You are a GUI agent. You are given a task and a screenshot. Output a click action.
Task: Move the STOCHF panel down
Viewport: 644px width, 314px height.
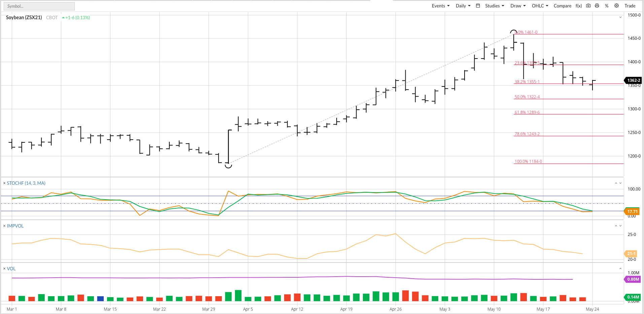pyautogui.click(x=620, y=183)
